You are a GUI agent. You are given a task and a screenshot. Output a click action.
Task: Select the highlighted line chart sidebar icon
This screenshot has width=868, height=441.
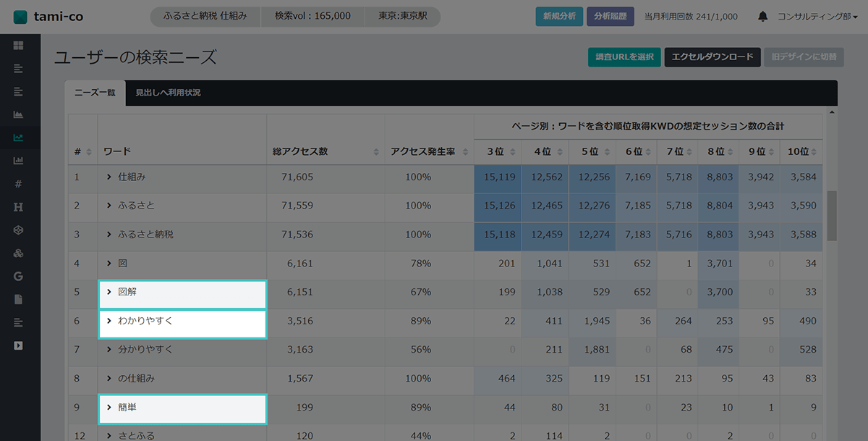[x=18, y=138]
